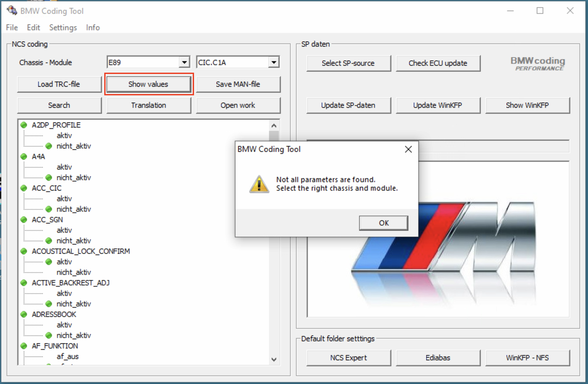Click the warning triangle icon in the dialog
Screen dimensions: 588x384
pos(259,184)
